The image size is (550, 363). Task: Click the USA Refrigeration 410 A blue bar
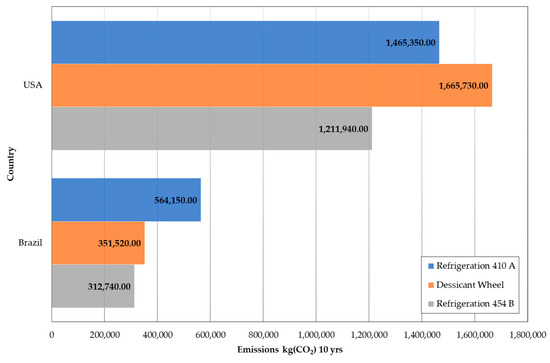(x=245, y=42)
